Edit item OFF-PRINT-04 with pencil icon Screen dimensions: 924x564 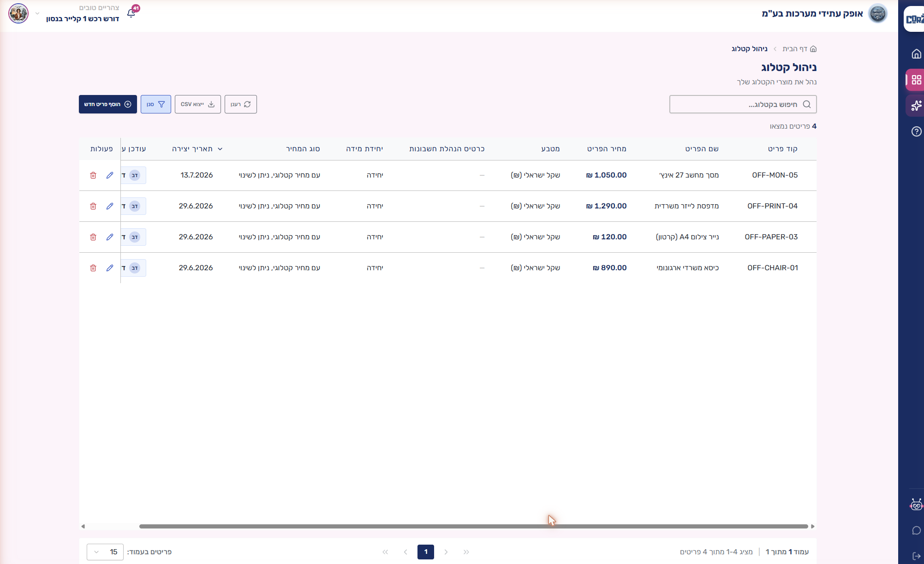click(110, 206)
